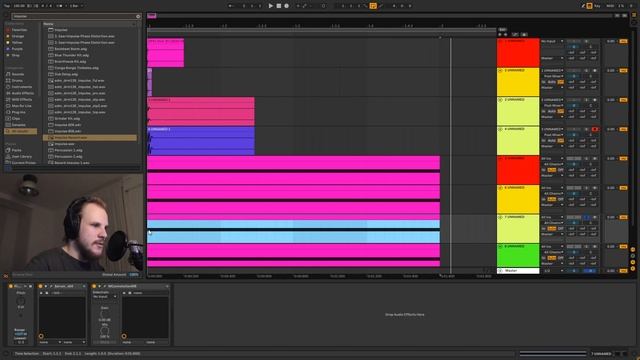Toggle the MIDI map mode switch
The image size is (640, 360).
(x=610, y=6)
